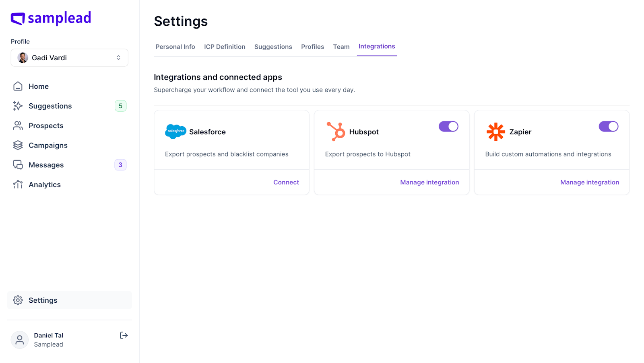Open the Campaigns page
This screenshot has height=363, width=644.
coord(70,145)
